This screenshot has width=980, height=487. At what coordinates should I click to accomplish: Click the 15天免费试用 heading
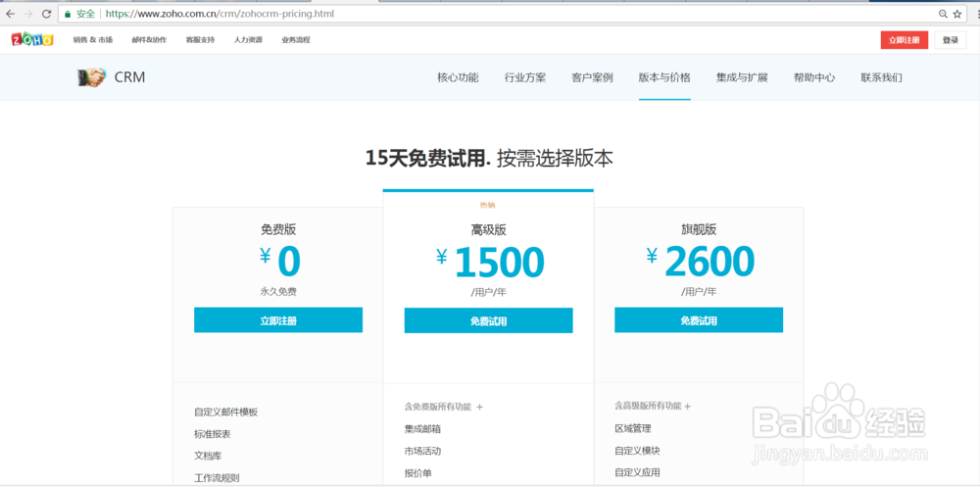(427, 158)
